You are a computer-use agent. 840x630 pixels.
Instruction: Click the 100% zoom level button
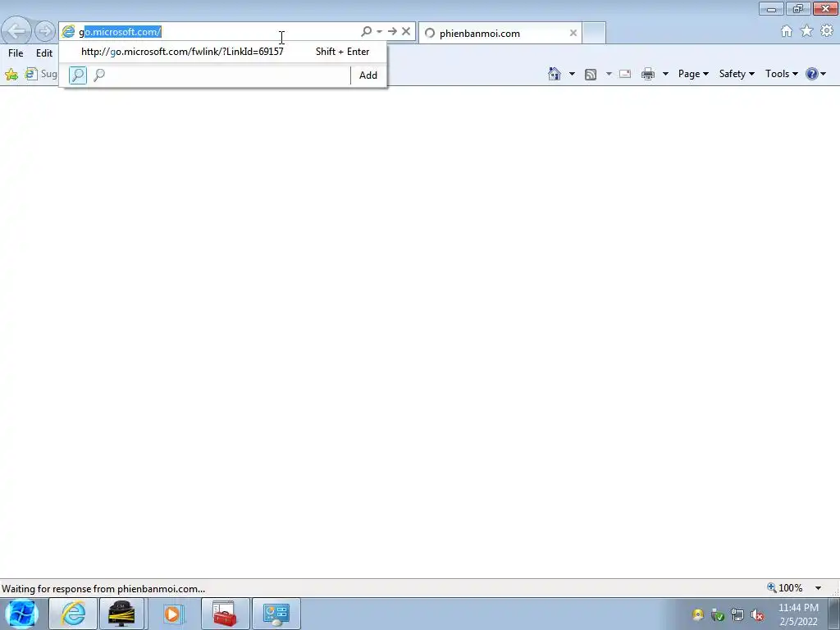point(785,588)
